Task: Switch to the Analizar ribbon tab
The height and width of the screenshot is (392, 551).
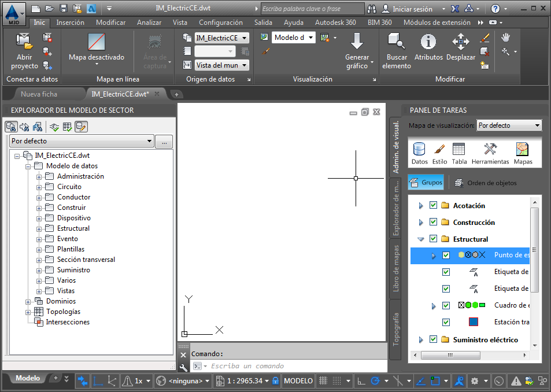Action: tap(149, 23)
